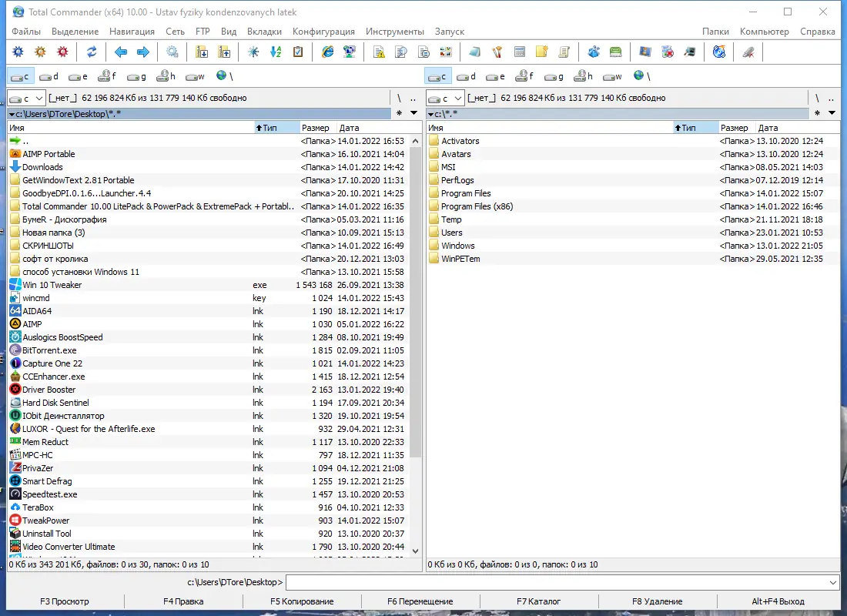The width and height of the screenshot is (847, 616).
Task: Click the blue notepad toolbar icon
Action: 475,52
